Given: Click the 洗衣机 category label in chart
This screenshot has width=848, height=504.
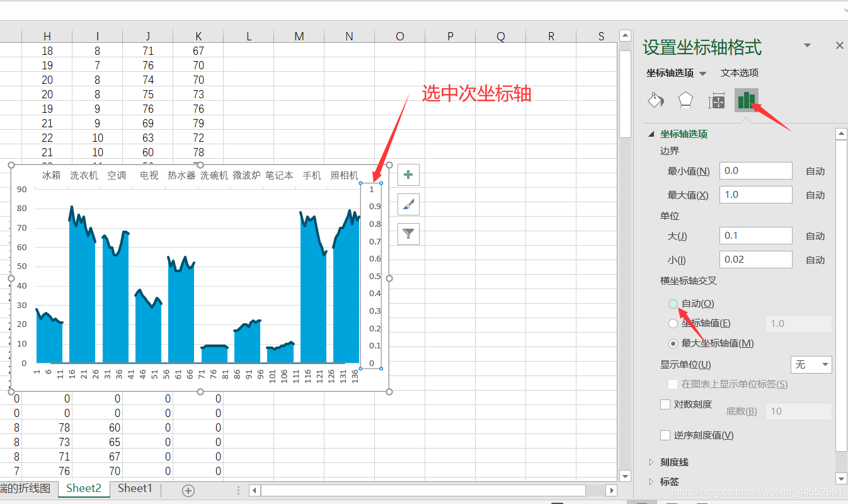Looking at the screenshot, I should (x=84, y=175).
